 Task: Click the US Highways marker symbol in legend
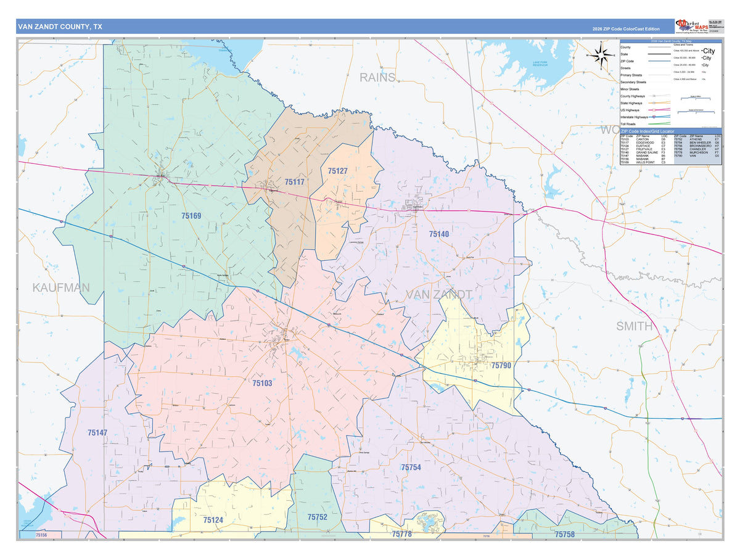point(654,110)
